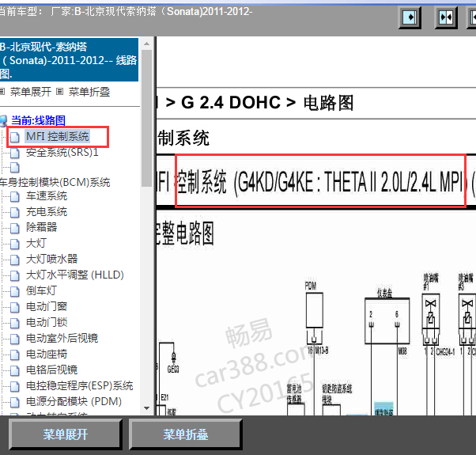The image size is (476, 455).
Task: Click the small icon before 菜单折叠 link
Action: click(x=60, y=92)
